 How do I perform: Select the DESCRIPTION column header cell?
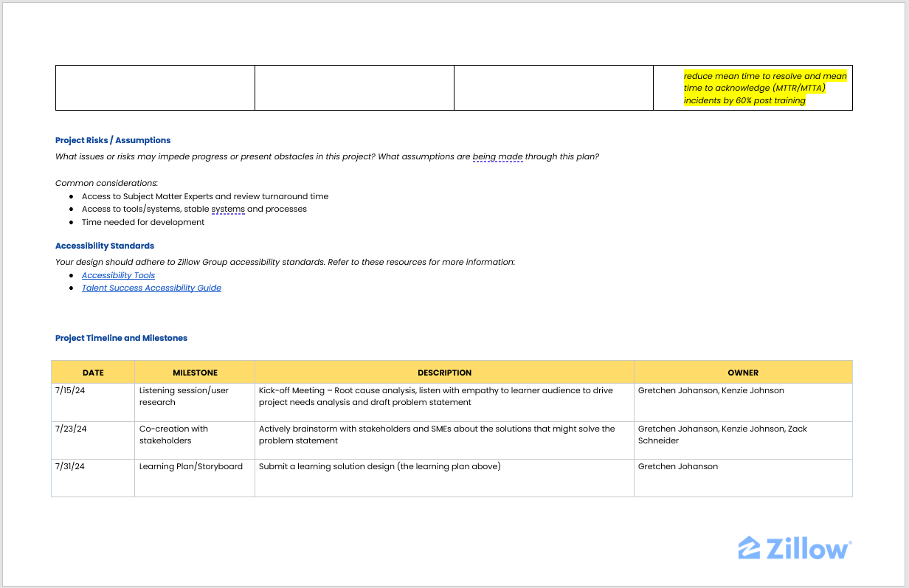[444, 373]
